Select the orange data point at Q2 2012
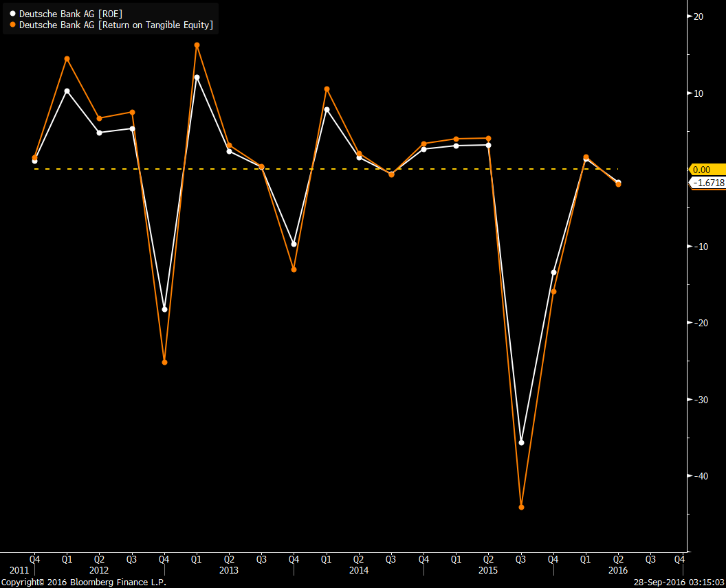Image resolution: width=726 pixels, height=588 pixels. (99, 118)
